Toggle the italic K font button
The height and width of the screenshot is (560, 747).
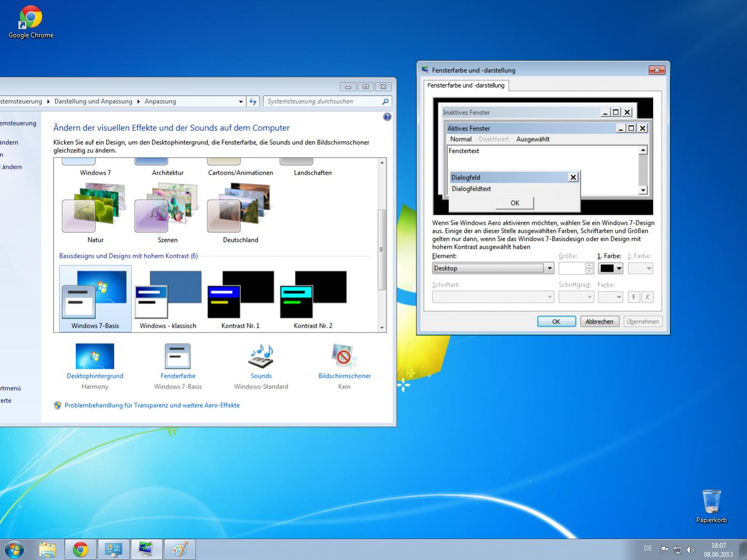point(647,297)
